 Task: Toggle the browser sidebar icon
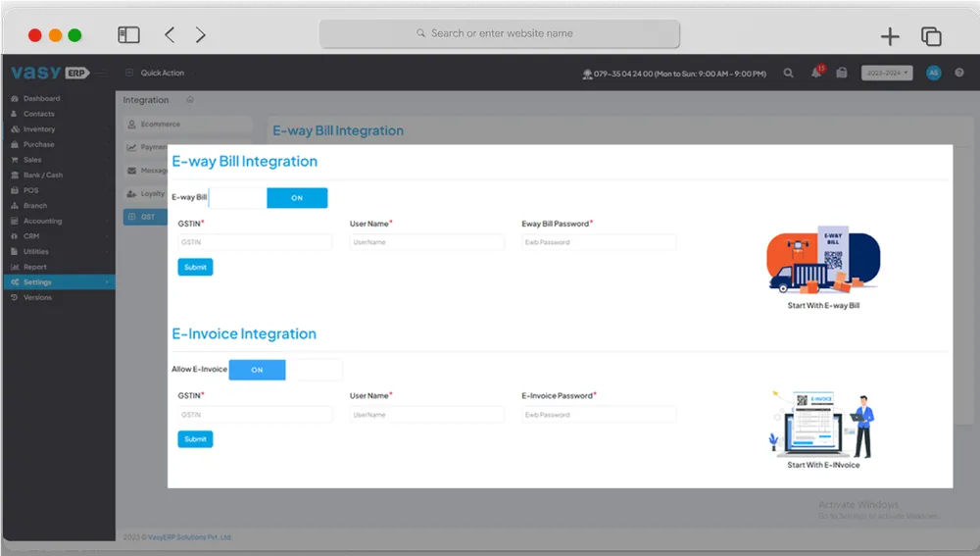[x=128, y=35]
